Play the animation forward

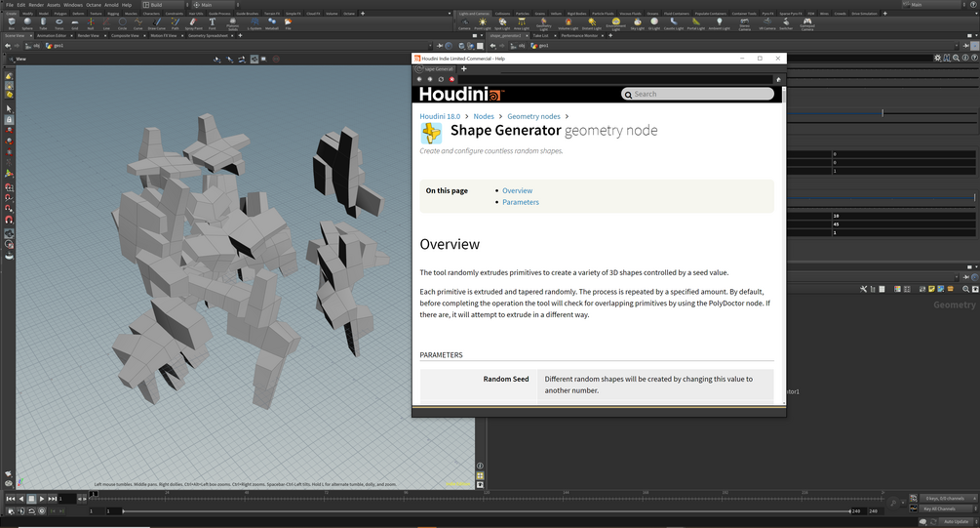point(42,499)
